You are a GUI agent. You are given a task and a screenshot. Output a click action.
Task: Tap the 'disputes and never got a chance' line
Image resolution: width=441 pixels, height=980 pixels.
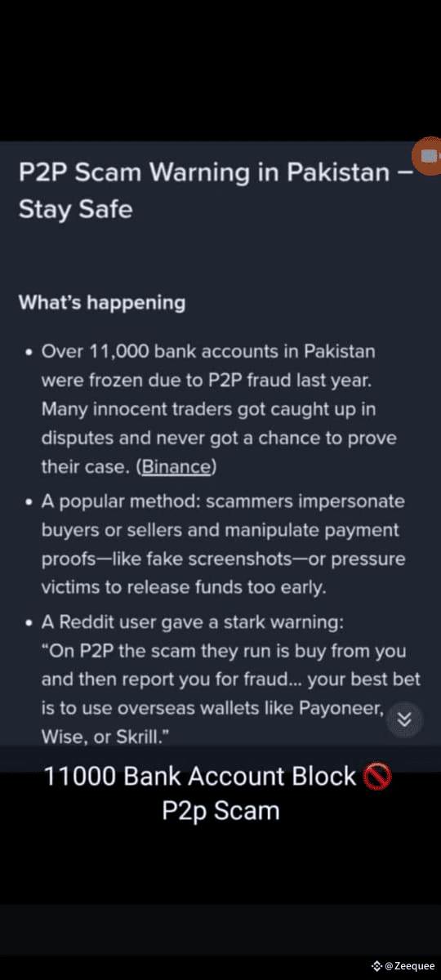coord(218,438)
